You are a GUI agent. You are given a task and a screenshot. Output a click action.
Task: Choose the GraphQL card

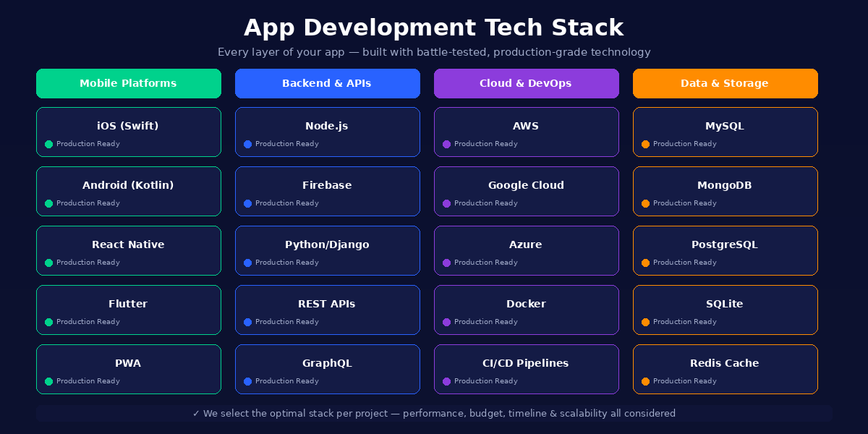point(328,369)
